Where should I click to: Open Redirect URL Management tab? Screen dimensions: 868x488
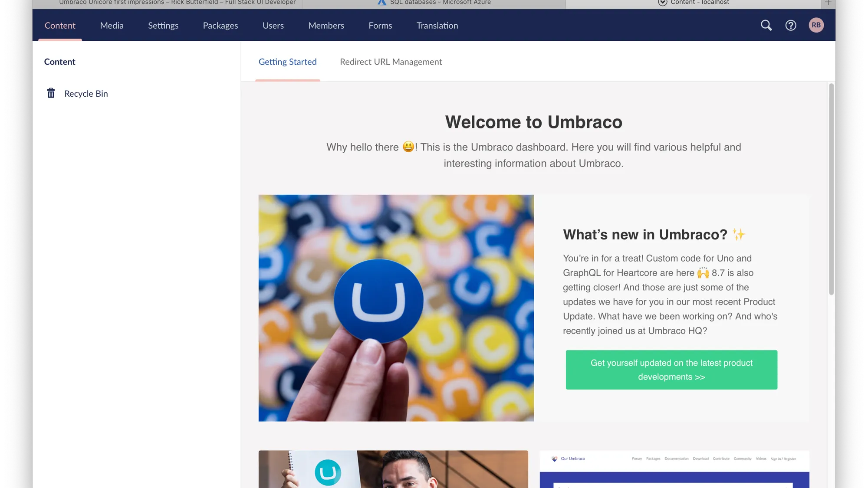point(391,61)
